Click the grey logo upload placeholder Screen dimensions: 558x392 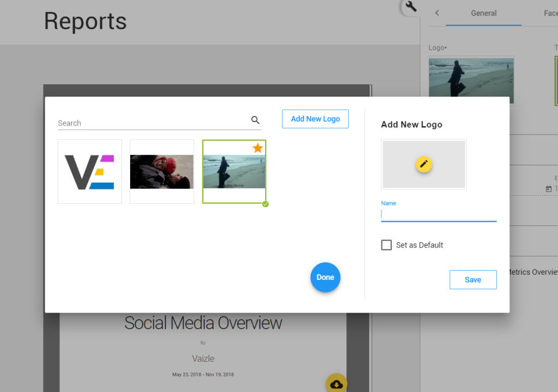[424, 164]
